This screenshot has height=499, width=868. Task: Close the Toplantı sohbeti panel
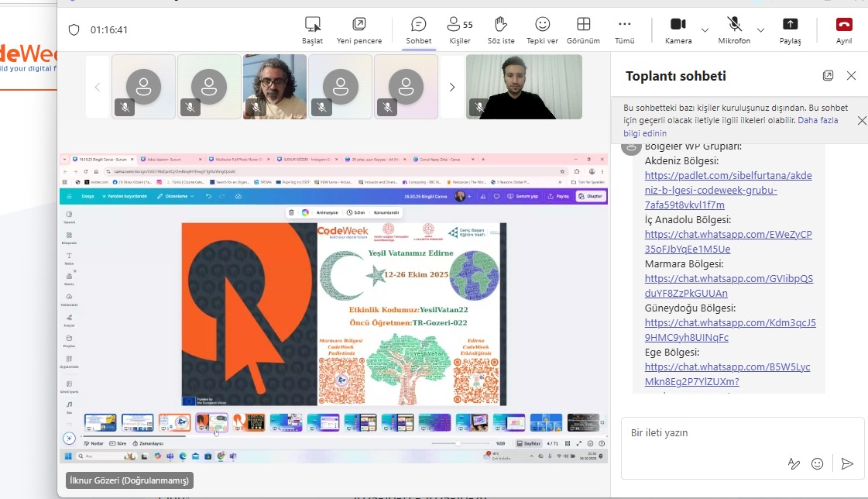click(852, 76)
